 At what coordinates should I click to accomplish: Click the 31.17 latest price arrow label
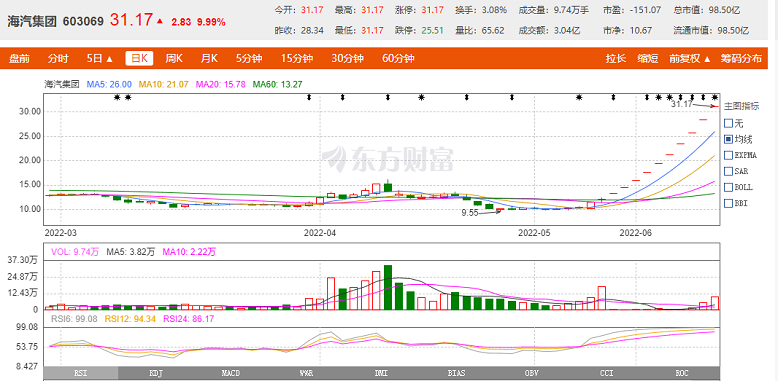coord(682,104)
